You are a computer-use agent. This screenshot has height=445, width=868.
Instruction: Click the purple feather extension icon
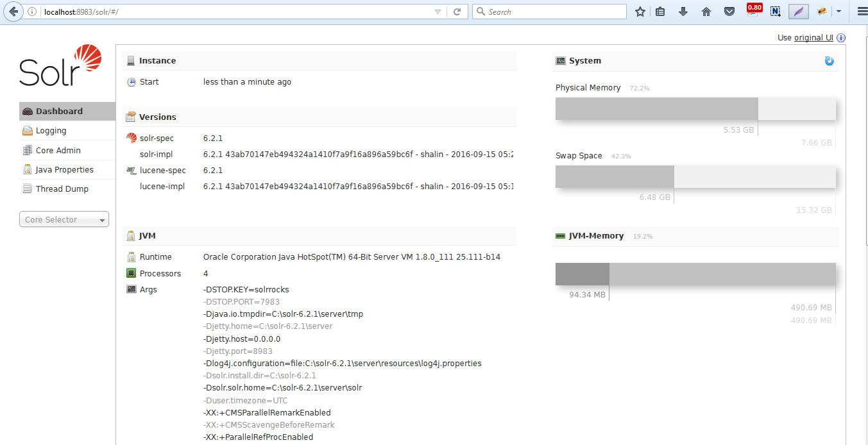point(799,12)
